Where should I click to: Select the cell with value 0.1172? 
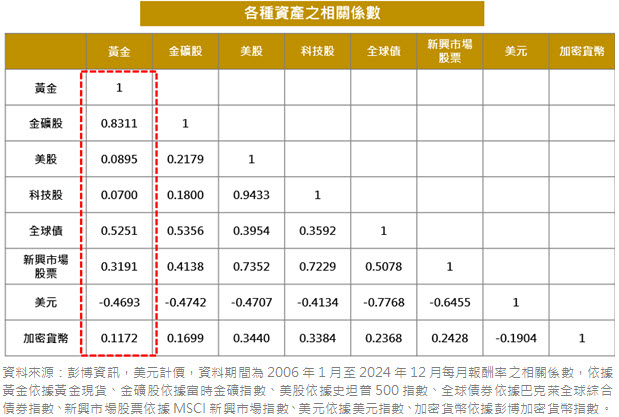click(x=119, y=338)
